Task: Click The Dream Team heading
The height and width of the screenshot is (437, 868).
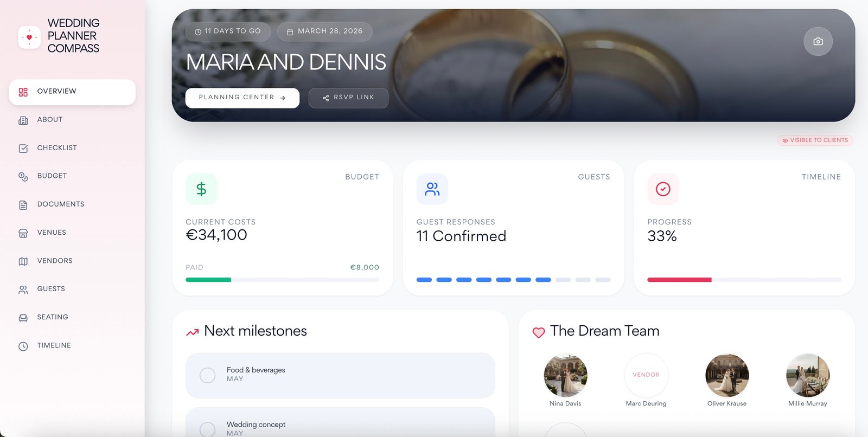Action: tap(605, 331)
